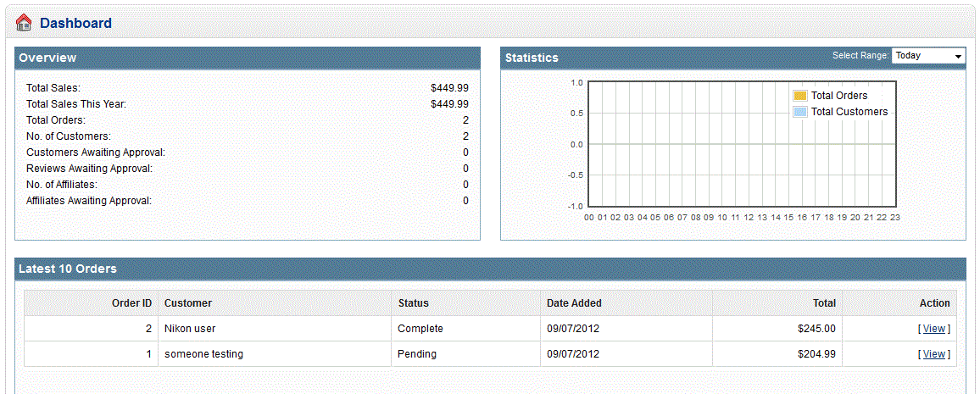Image resolution: width=980 pixels, height=394 pixels.
Task: Click the Total Sales This Year label
Action: [76, 104]
